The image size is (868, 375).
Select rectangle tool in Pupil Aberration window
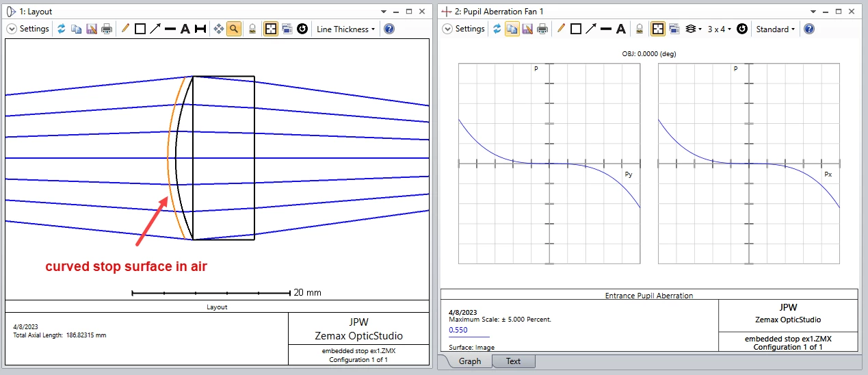tap(576, 29)
